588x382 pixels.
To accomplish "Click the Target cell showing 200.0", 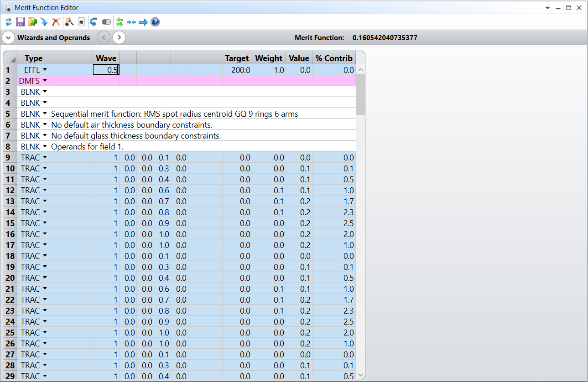I will pos(237,70).
